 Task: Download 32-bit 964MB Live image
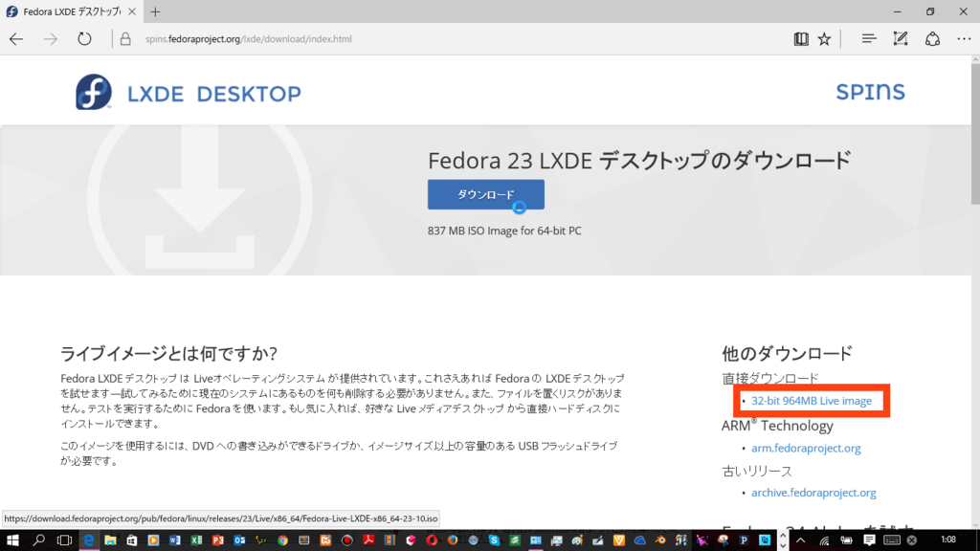812,401
